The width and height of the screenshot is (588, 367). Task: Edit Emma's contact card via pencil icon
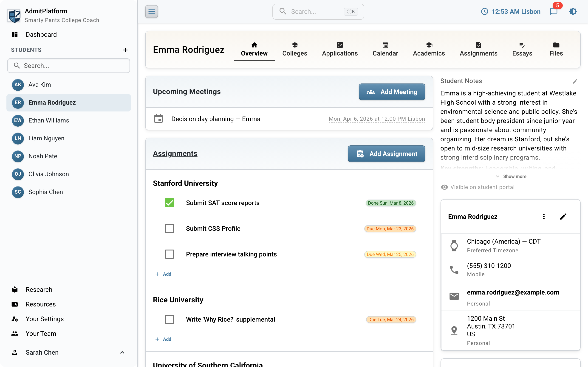pyautogui.click(x=563, y=216)
